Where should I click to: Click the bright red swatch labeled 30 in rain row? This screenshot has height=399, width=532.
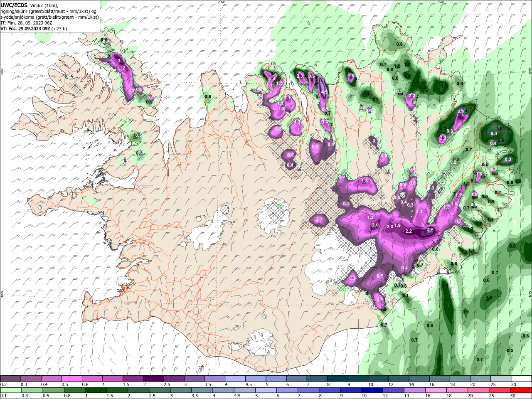521,390
